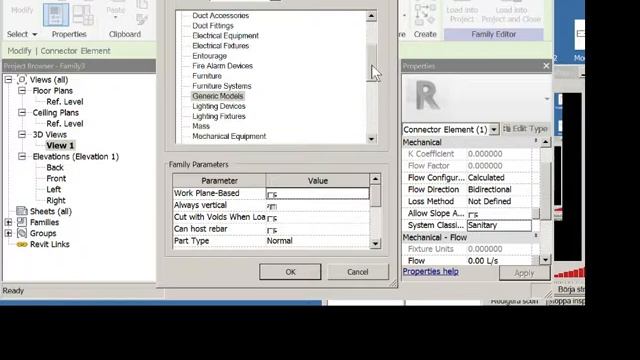
Task: Expand the Families tree node
Action: [x=9, y=222]
